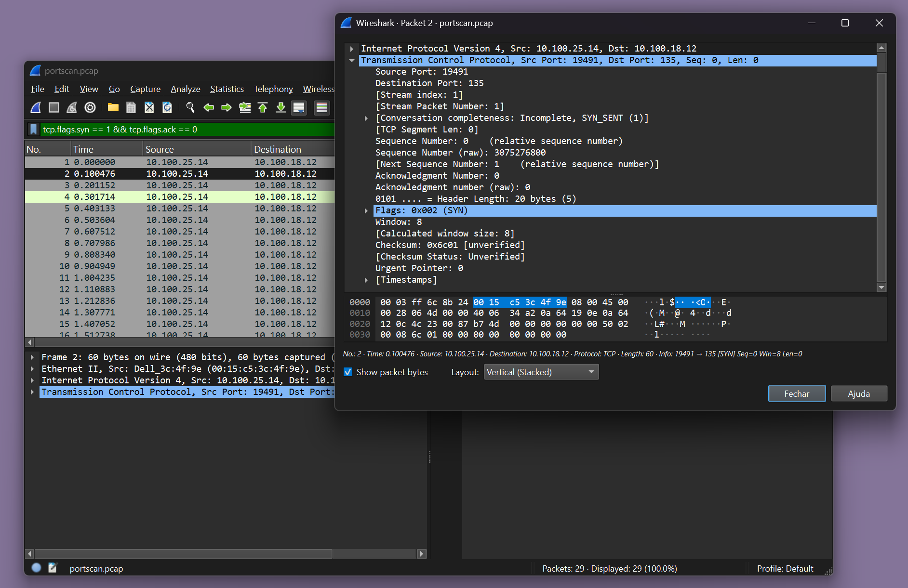
Task: Sort by the Source column header
Action: pos(197,149)
